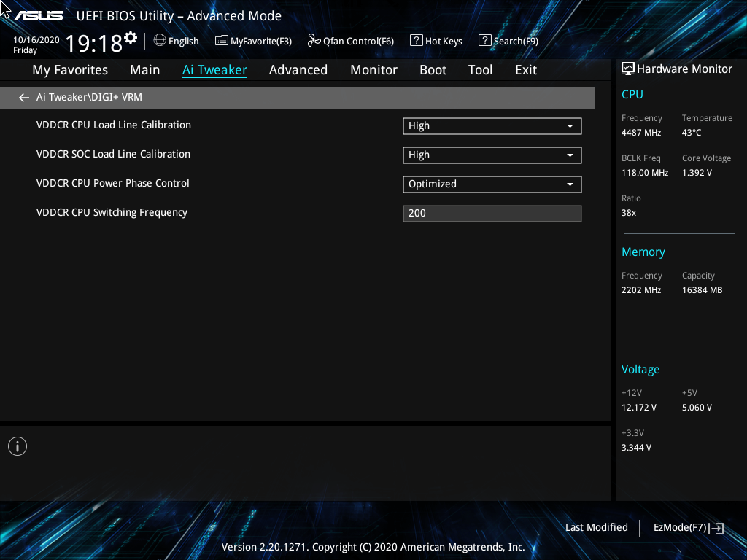Click the Version 2.20.1271 copyright text

tap(373, 547)
